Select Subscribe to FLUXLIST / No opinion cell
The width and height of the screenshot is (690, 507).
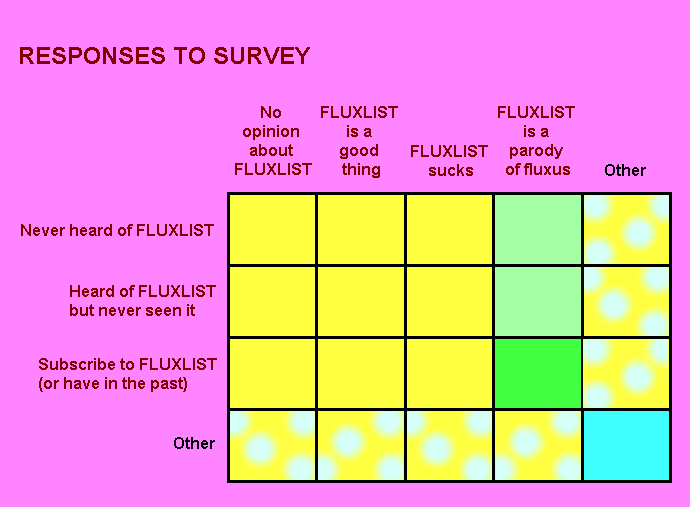(x=272, y=373)
